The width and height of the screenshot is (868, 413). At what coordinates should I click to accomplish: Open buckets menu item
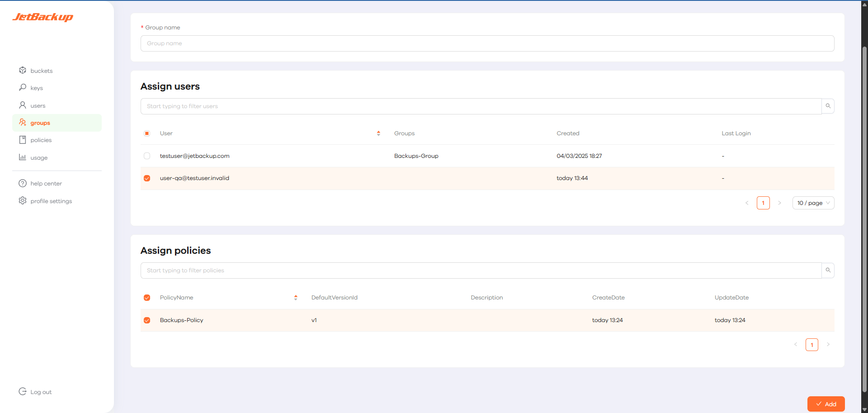[57, 71]
